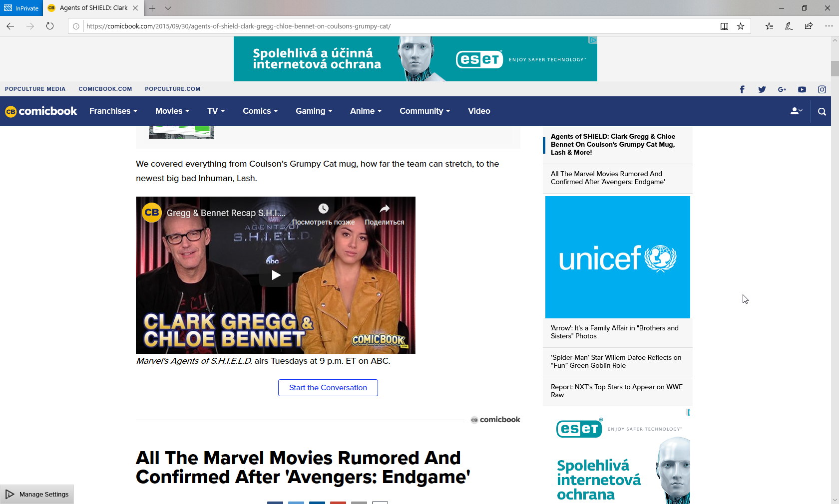Click Watch Later clock on video
Viewport: 839px width, 504px height.
(324, 209)
